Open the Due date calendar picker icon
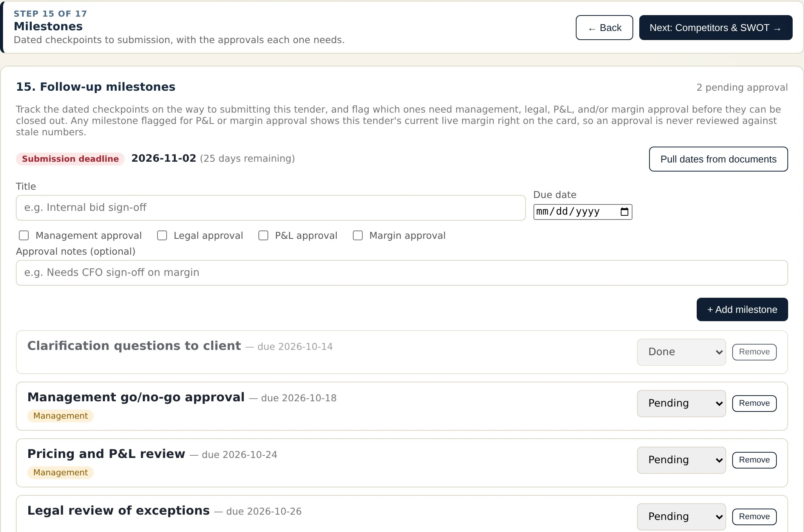The height and width of the screenshot is (532, 804). tap(624, 212)
